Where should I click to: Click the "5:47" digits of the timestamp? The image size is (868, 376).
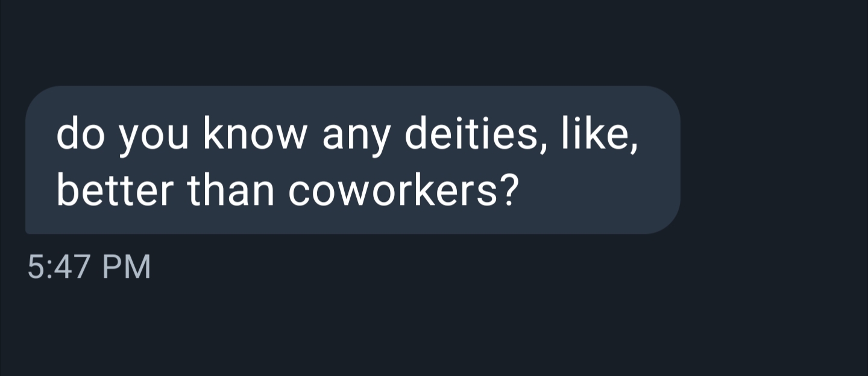[x=60, y=267]
